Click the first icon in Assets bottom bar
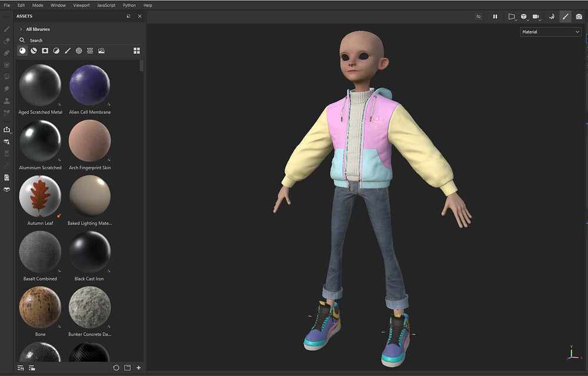 point(21,368)
